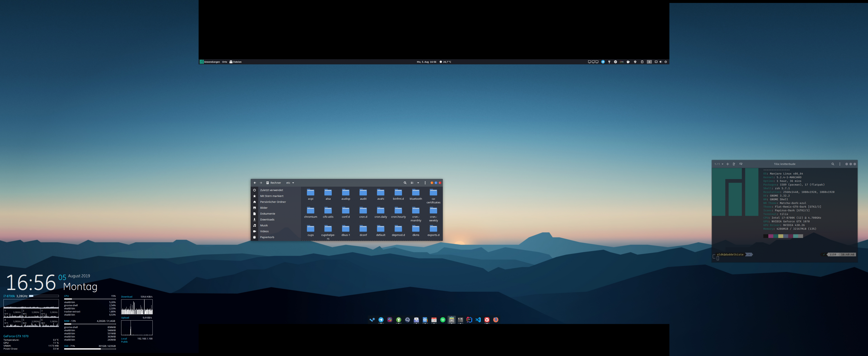Open the Anwendungen menu

[x=211, y=62]
